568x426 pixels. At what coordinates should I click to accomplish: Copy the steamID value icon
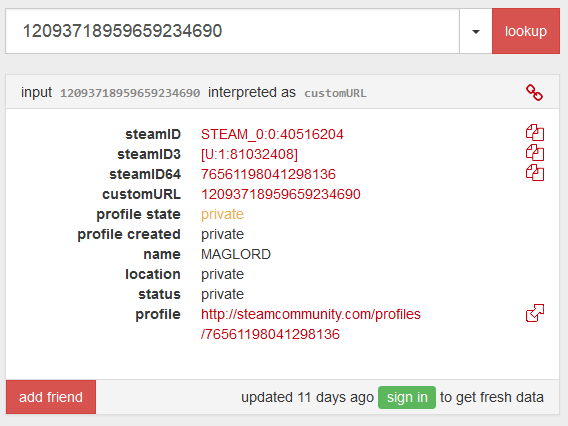coord(535,133)
